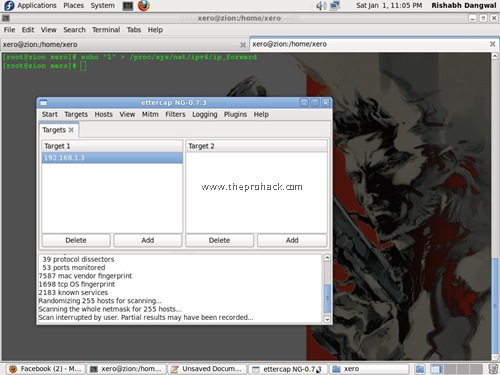Click '2183 known services' log line
Viewport: 500px width, 375px height.
pyautogui.click(x=73, y=292)
